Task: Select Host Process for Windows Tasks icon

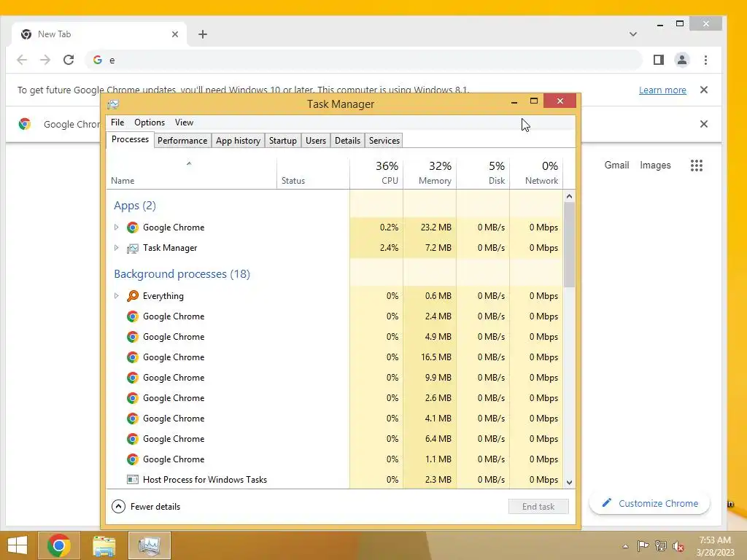Action: click(x=133, y=480)
